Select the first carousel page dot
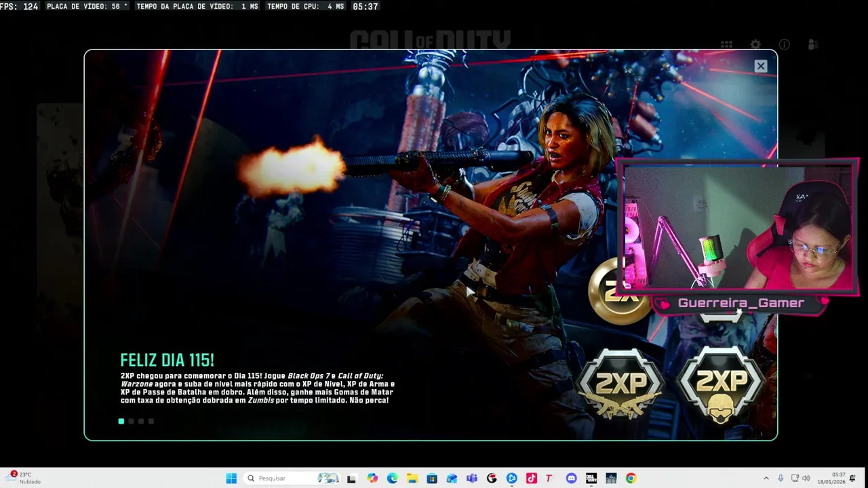Image resolution: width=868 pixels, height=488 pixels. (121, 421)
